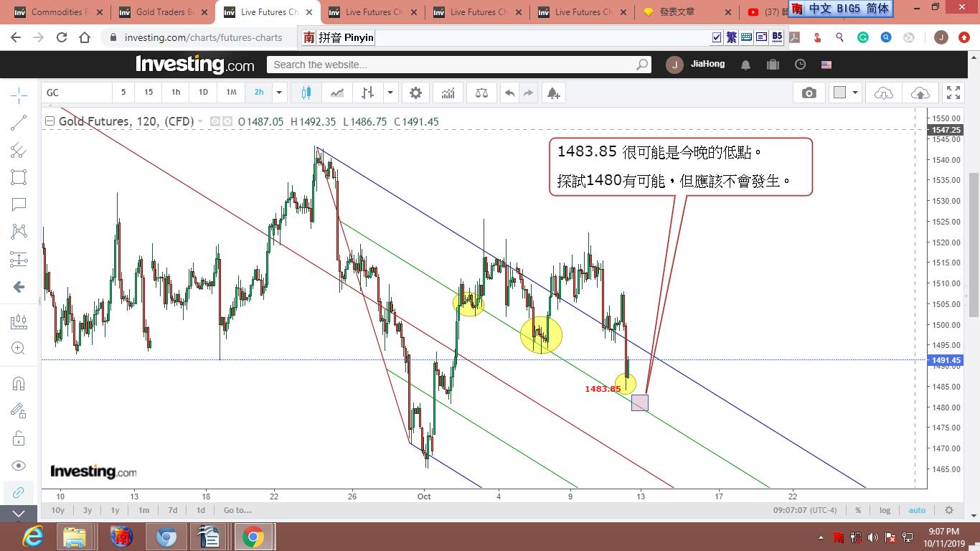This screenshot has width=980, height=551.
Task: Open the time interval dropdown arrow
Action: point(279,93)
